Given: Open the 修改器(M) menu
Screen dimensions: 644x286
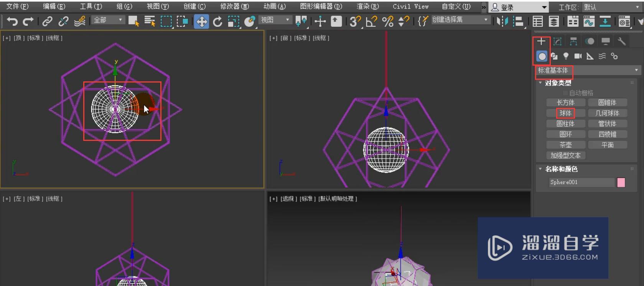Looking at the screenshot, I should click(x=235, y=7).
